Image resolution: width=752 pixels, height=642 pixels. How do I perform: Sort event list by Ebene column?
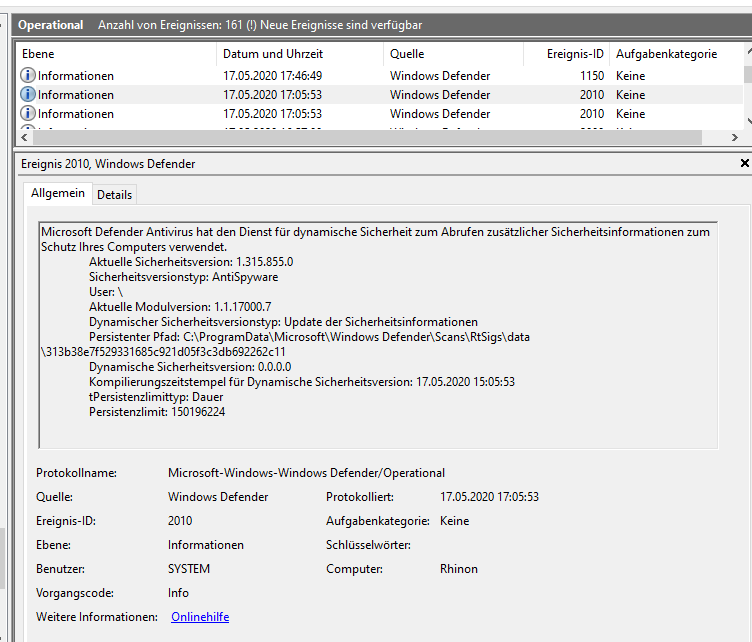coord(117,54)
